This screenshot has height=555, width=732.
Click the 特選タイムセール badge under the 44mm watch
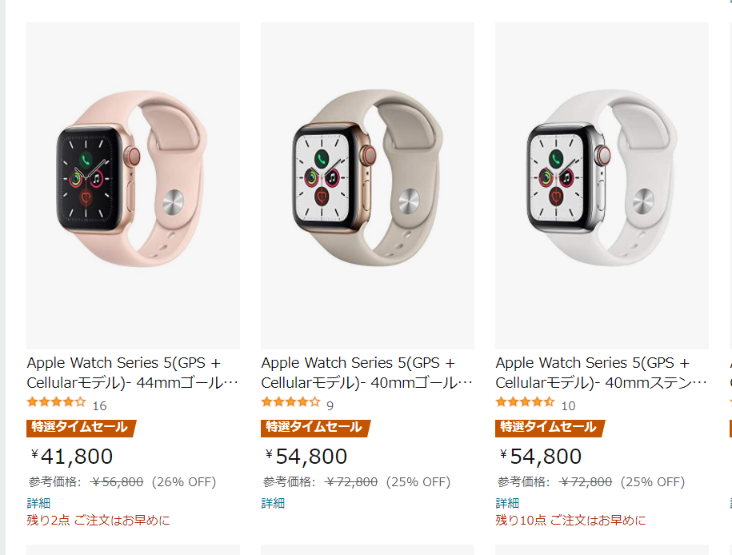coord(81,428)
